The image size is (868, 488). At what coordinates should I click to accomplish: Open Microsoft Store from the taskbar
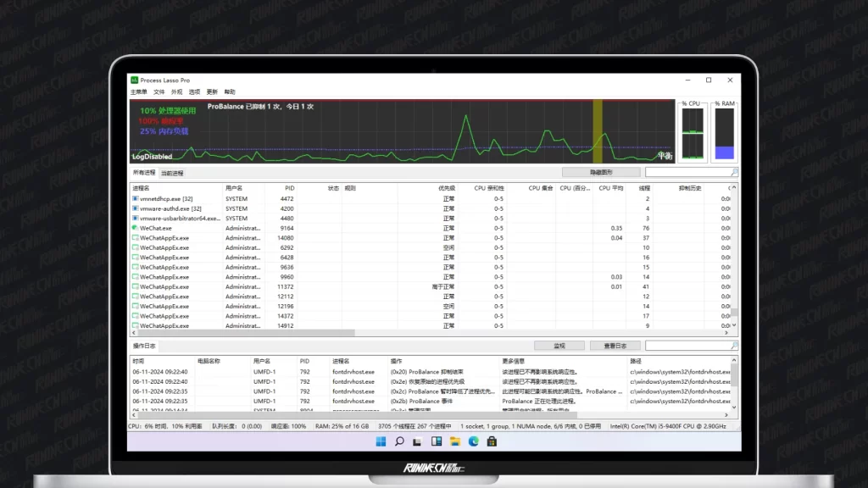point(492,441)
